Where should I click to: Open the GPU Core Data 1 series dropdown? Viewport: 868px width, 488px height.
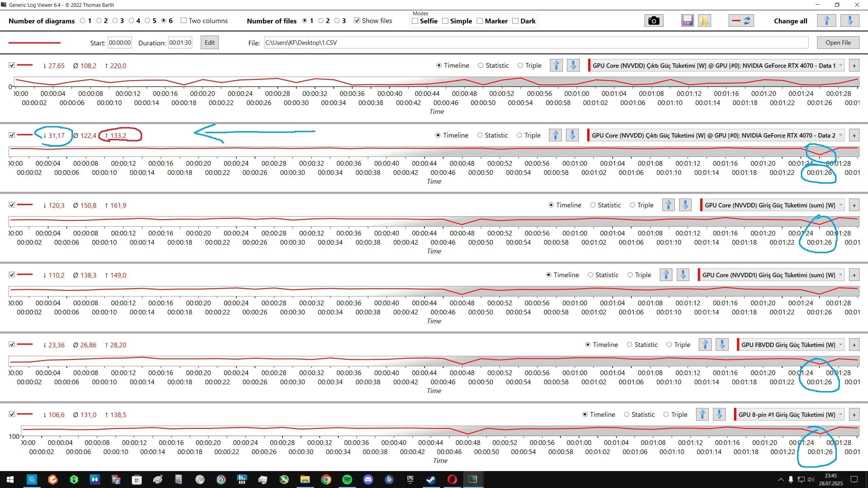click(841, 65)
